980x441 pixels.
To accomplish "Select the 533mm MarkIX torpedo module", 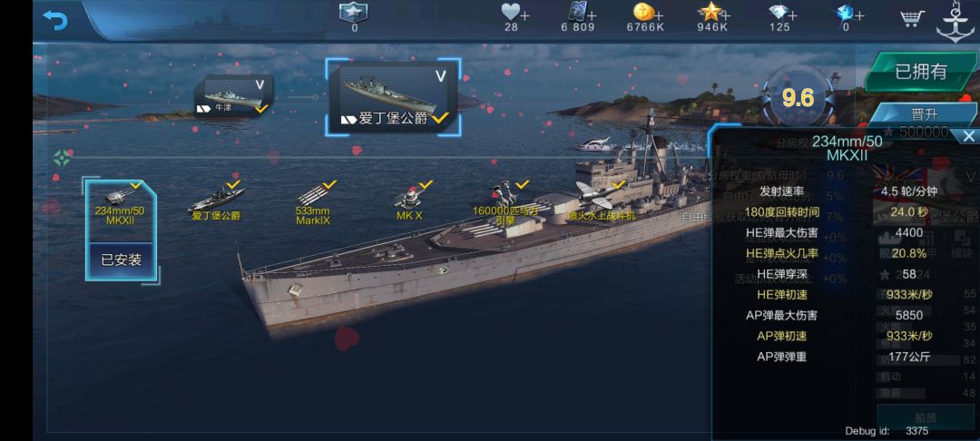I will (x=312, y=203).
